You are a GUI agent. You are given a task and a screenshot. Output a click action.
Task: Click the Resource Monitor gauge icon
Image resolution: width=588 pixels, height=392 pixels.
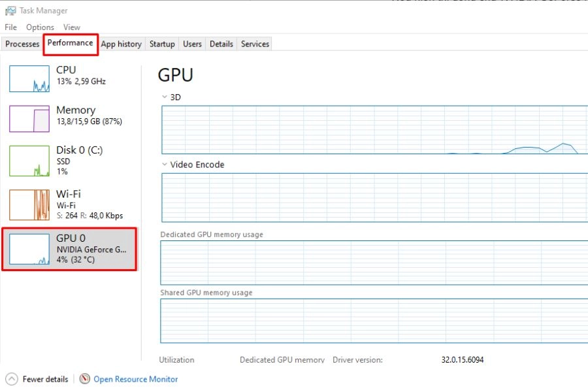click(x=85, y=379)
